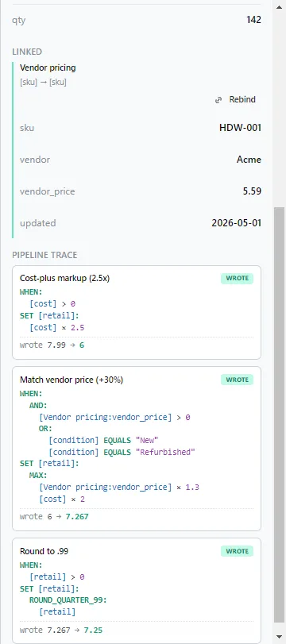
Task: Select the condition EQUALS "Refurbished" line
Action: pyautogui.click(x=122, y=452)
